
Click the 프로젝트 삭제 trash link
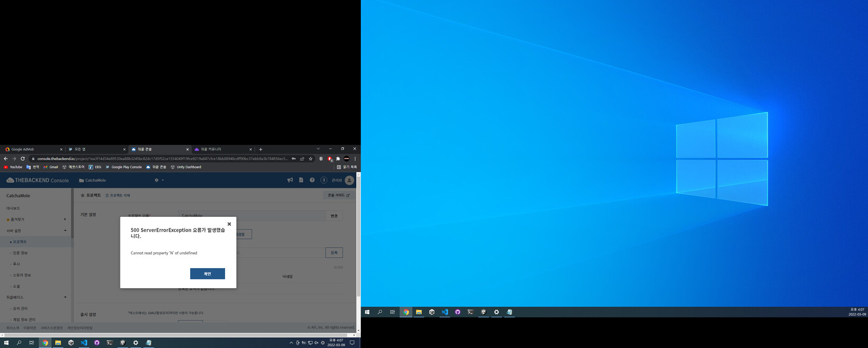(x=118, y=196)
